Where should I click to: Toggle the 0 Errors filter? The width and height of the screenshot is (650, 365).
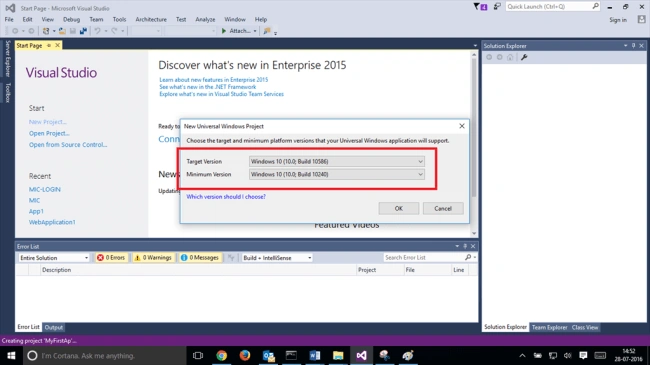pos(111,258)
